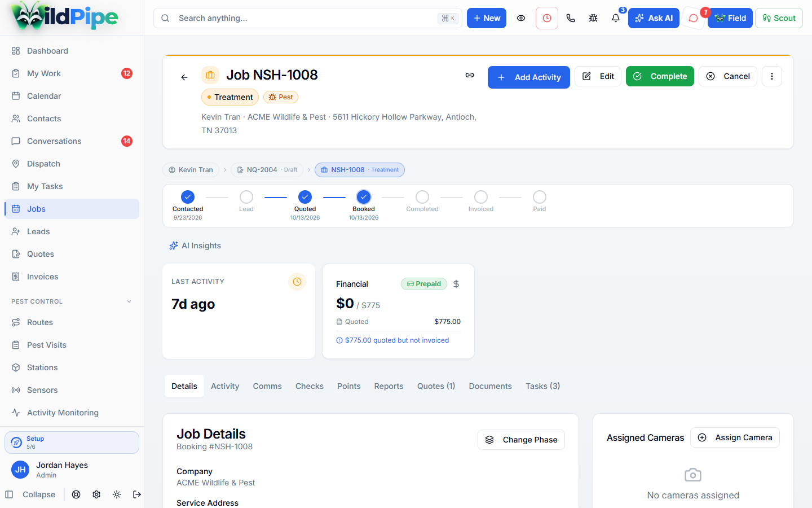812x508 pixels.
Task: Select the Completed stage circle
Action: click(x=422, y=197)
